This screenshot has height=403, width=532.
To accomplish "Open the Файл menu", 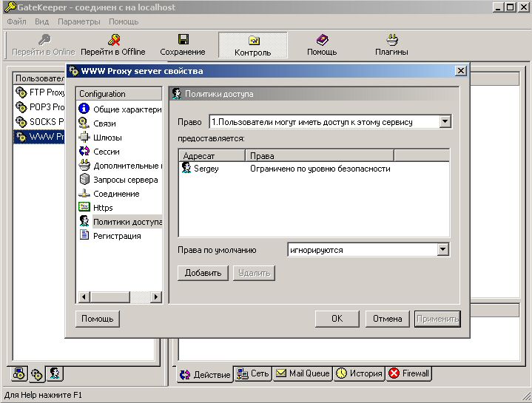I will click(16, 21).
